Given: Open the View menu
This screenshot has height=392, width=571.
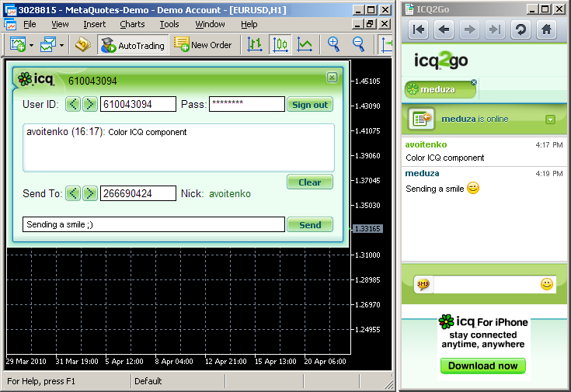Looking at the screenshot, I should tap(60, 24).
